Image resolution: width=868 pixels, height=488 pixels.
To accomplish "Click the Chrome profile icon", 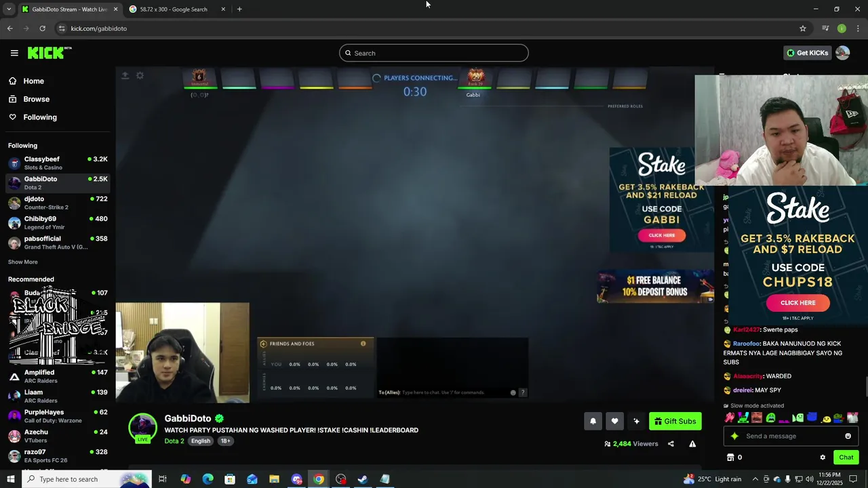I will (842, 28).
